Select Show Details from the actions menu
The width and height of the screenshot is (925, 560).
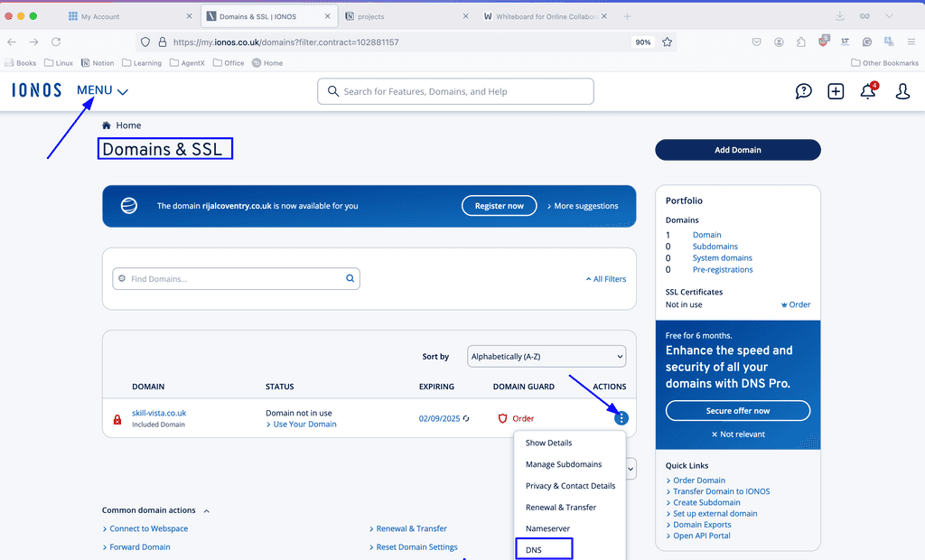pos(548,443)
